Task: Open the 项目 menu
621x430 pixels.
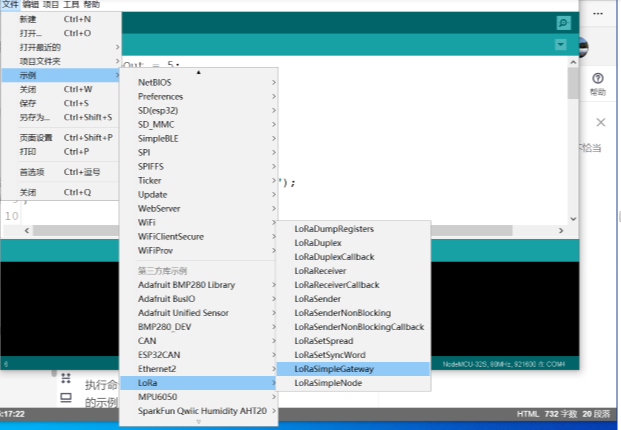Action: (x=50, y=4)
